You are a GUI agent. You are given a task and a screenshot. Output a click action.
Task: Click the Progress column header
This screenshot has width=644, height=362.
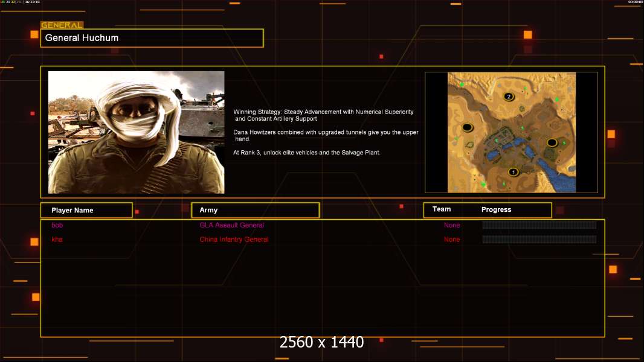[496, 209]
